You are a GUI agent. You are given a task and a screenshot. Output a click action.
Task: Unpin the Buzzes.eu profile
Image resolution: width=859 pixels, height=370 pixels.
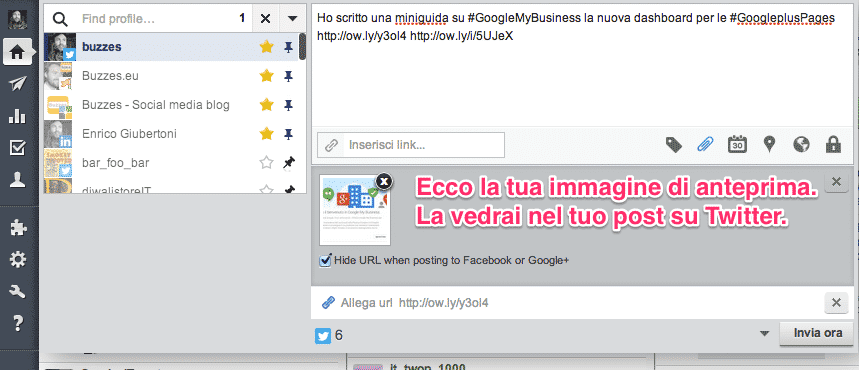tap(289, 76)
